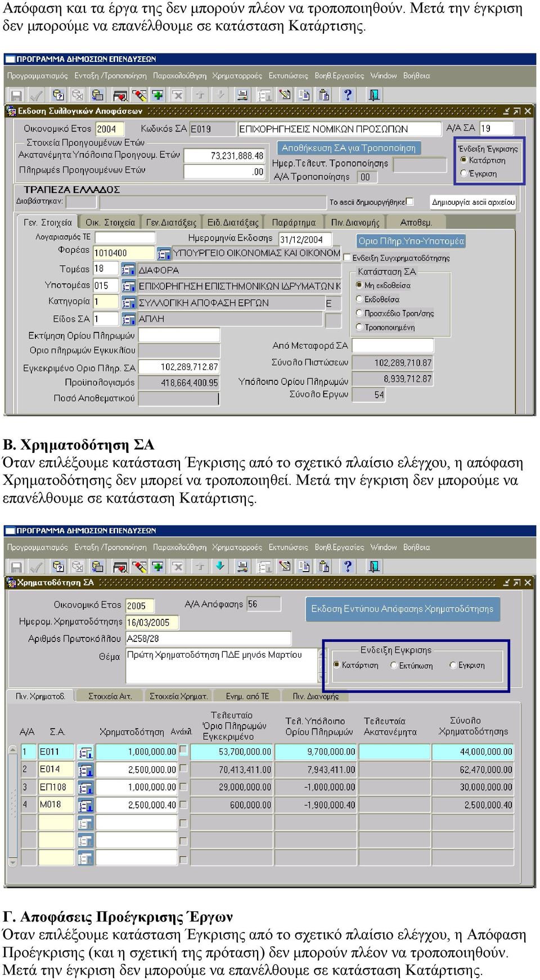Click clear-record eraser icon in Έκδοση Συλλογικών Αποφάσεων toolbar
The width and height of the screenshot is (540, 980).
click(x=139, y=95)
